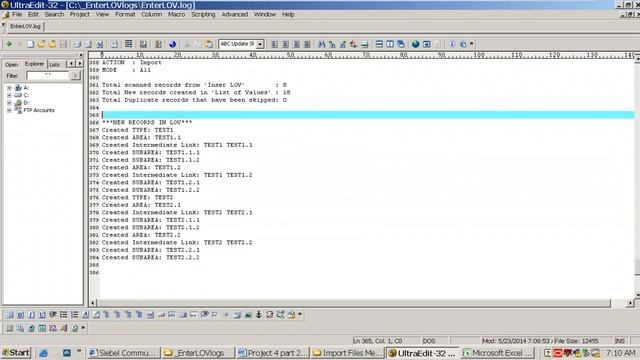640x360 pixels.
Task: Open the Macro menu
Action: coord(176,14)
